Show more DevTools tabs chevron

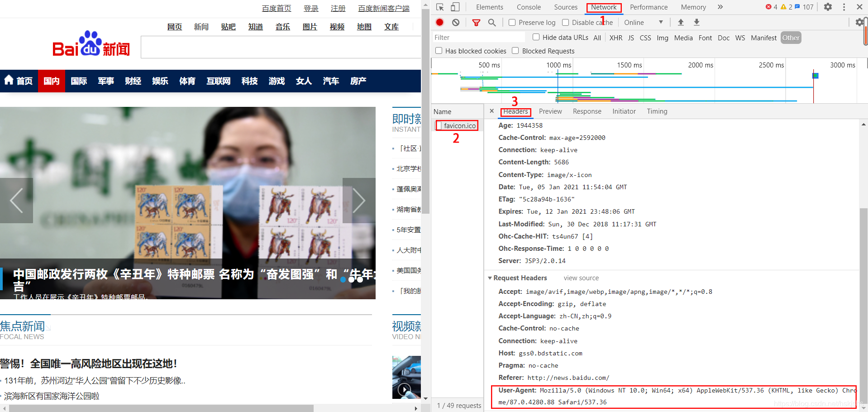[720, 7]
